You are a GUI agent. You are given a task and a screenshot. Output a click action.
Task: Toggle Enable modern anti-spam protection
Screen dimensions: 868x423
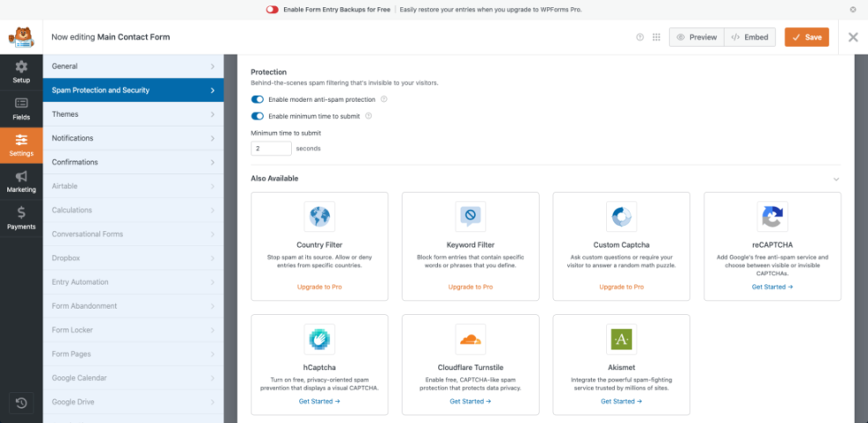[x=258, y=99]
